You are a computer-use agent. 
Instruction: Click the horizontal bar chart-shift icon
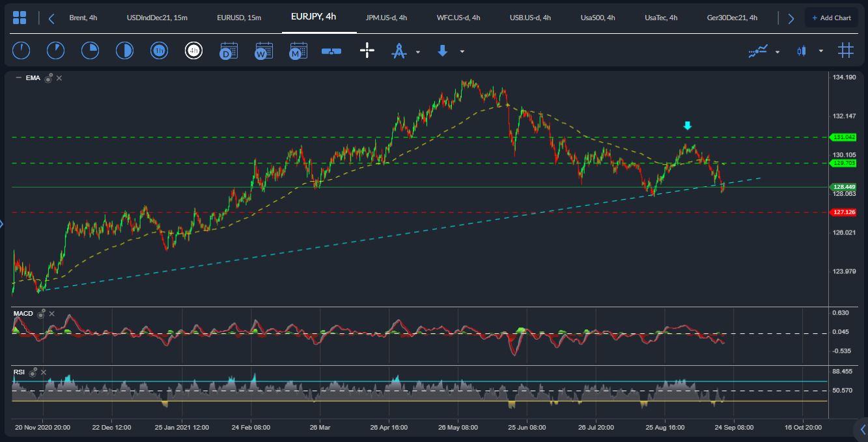(331, 51)
